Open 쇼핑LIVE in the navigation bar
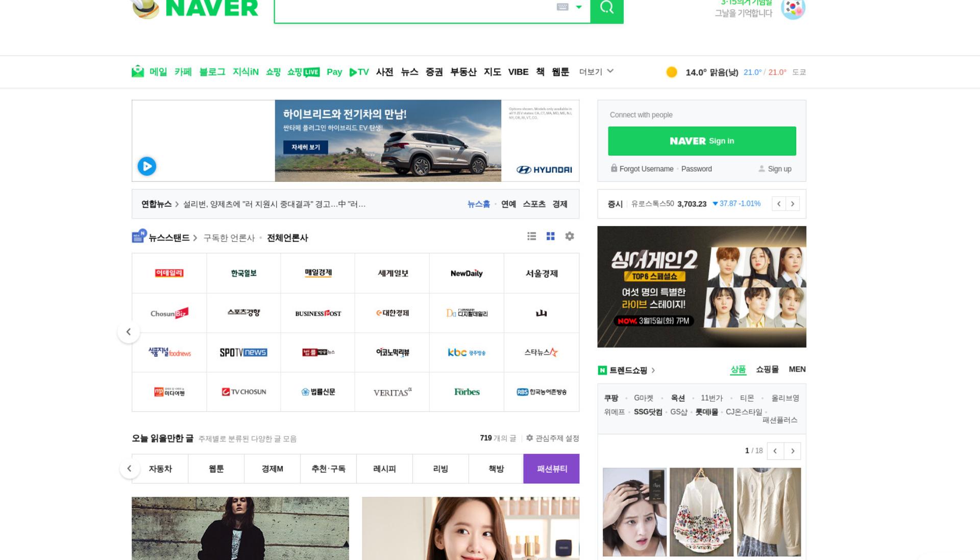The image size is (980, 560). [303, 72]
